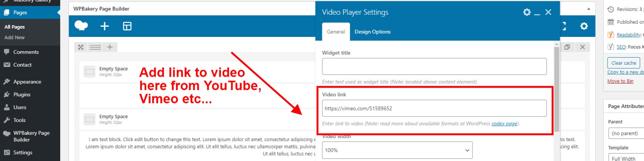Open Add New page link
This screenshot has width=644, height=161.
click(14, 37)
